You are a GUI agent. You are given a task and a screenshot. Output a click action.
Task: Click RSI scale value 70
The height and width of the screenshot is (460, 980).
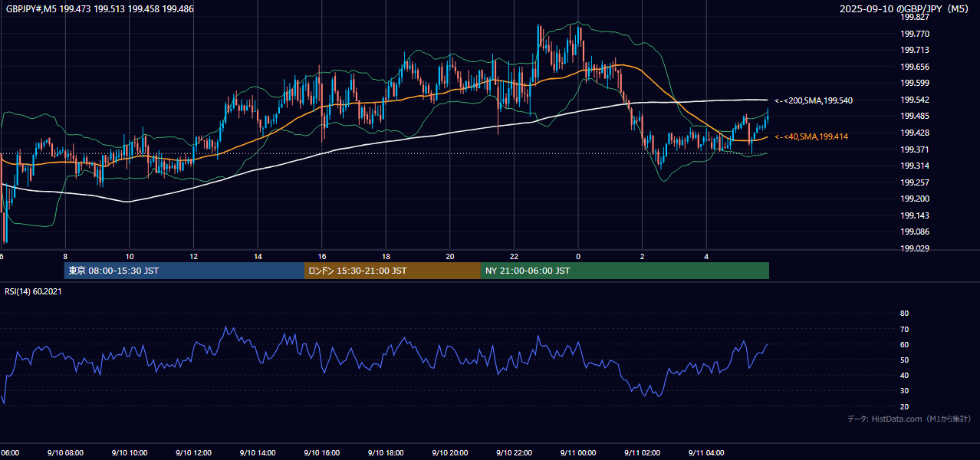904,329
